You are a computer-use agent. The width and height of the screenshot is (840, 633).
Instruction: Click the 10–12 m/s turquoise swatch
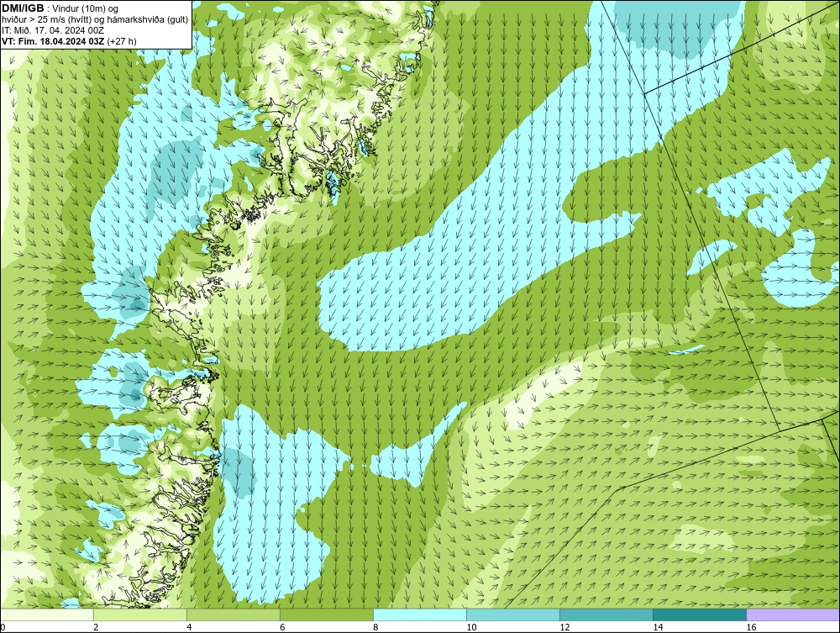click(x=513, y=615)
